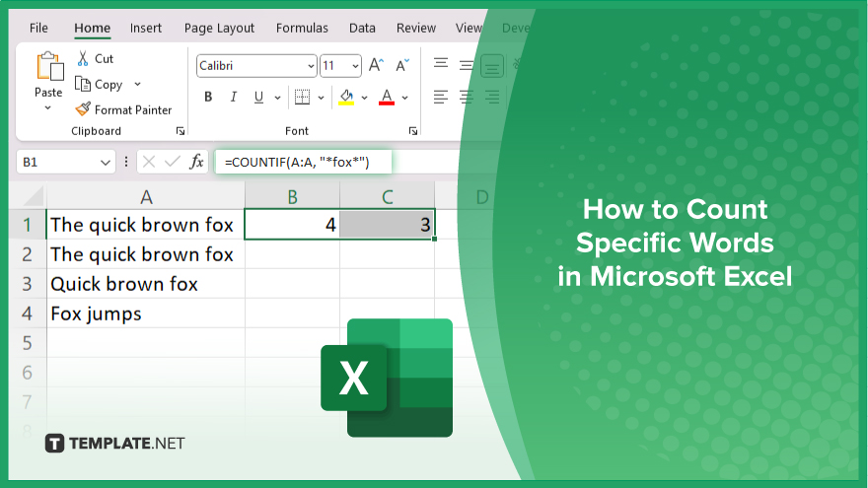
Task: Copy selection using Copy icon
Action: tap(83, 84)
